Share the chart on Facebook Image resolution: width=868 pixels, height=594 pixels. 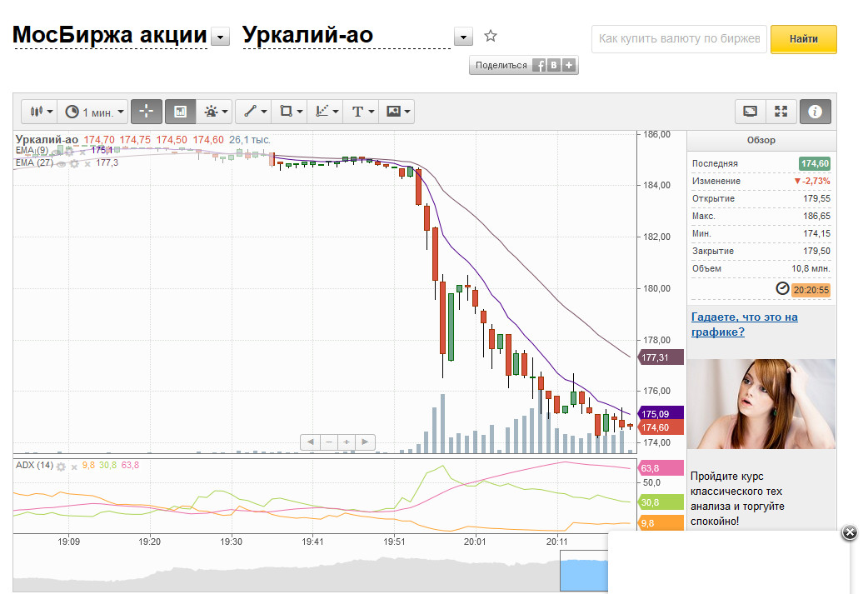pos(539,65)
